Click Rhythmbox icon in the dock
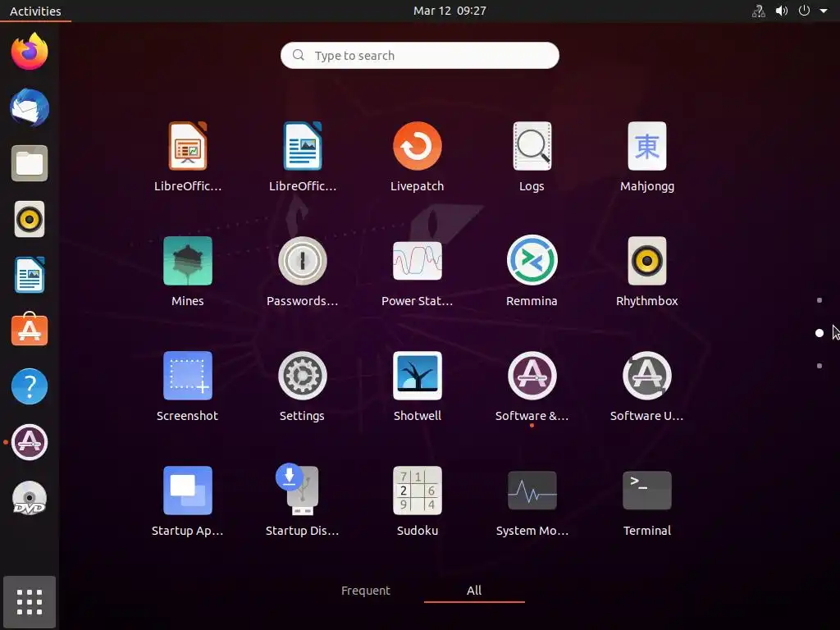 coord(30,219)
